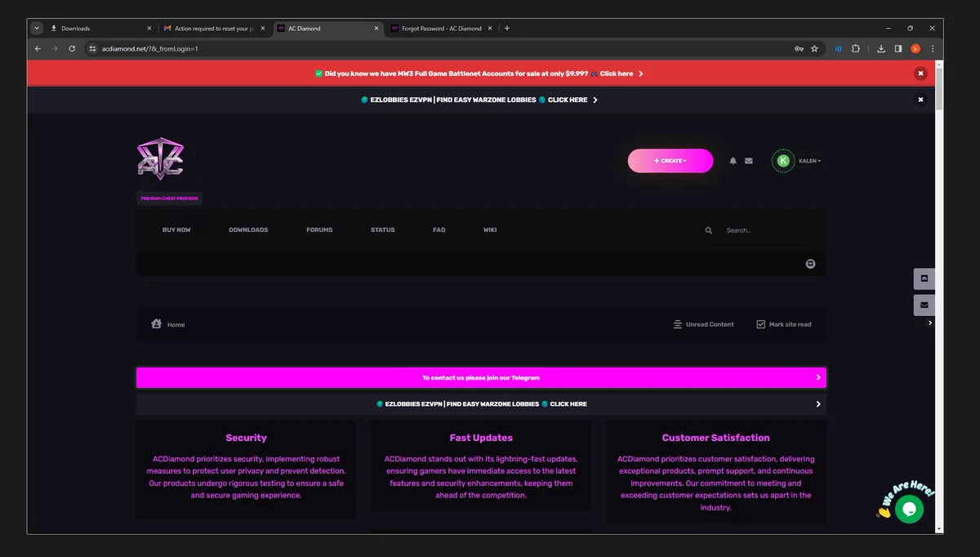Image resolution: width=980 pixels, height=557 pixels.
Task: Click the search magnifier icon
Action: coord(709,230)
